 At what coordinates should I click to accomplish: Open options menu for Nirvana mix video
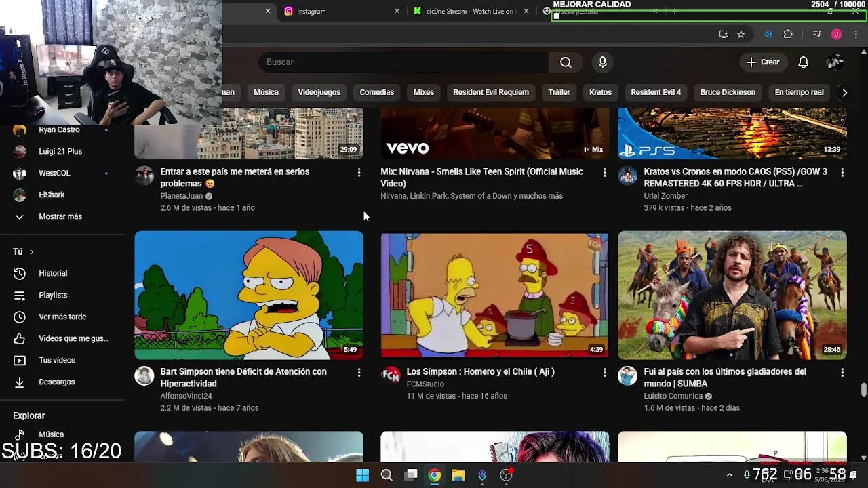click(x=604, y=173)
